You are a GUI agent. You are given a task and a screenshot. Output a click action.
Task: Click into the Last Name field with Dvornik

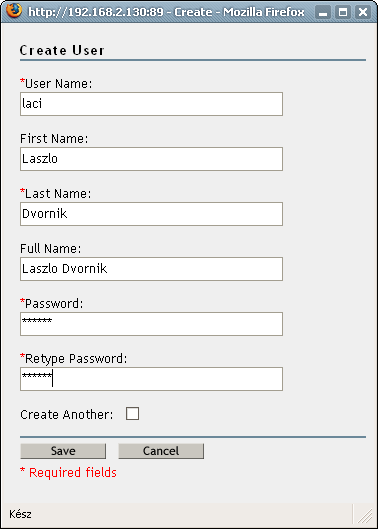coord(151,214)
